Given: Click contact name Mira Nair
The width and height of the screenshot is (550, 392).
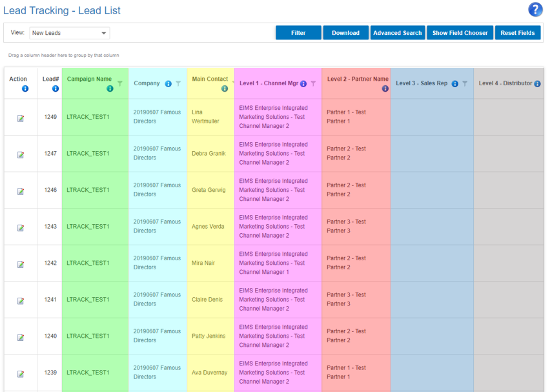Looking at the screenshot, I should coord(203,263).
